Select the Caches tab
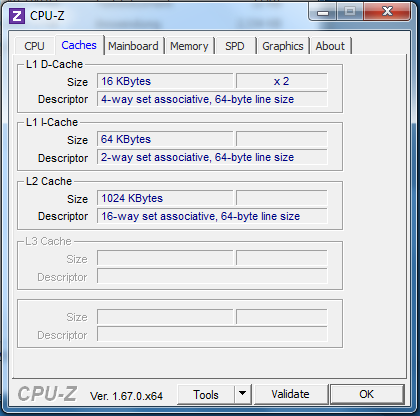 click(x=79, y=45)
